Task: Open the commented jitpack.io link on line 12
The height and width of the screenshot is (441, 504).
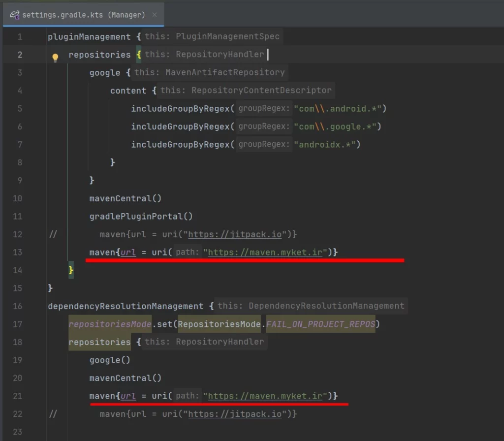Action: pyautogui.click(x=235, y=234)
